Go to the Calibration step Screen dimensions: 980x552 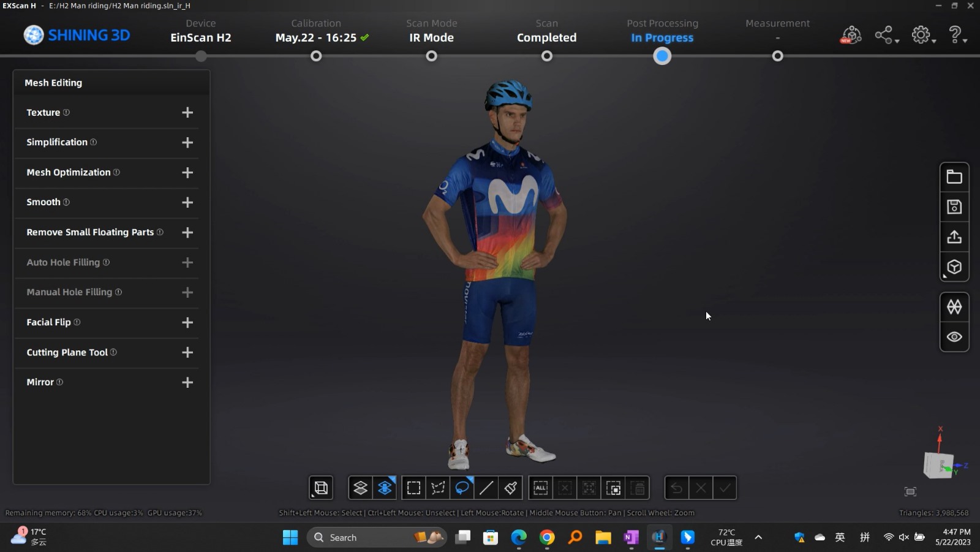tap(316, 31)
